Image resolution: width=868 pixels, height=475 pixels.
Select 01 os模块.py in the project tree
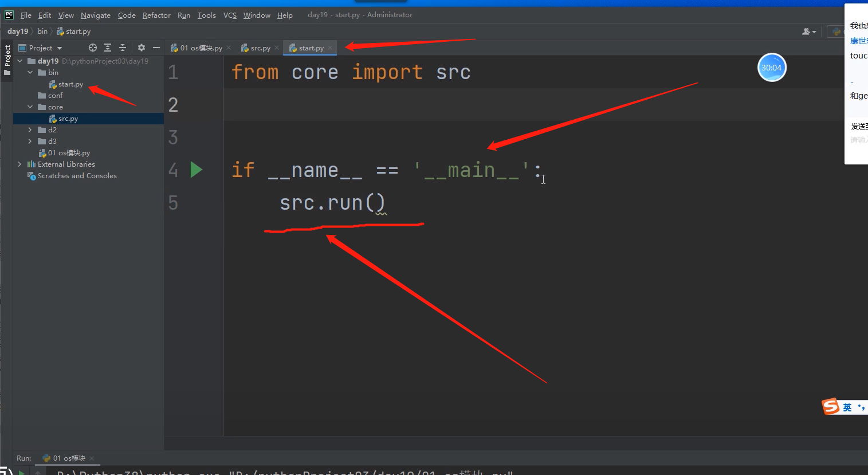tap(64, 153)
